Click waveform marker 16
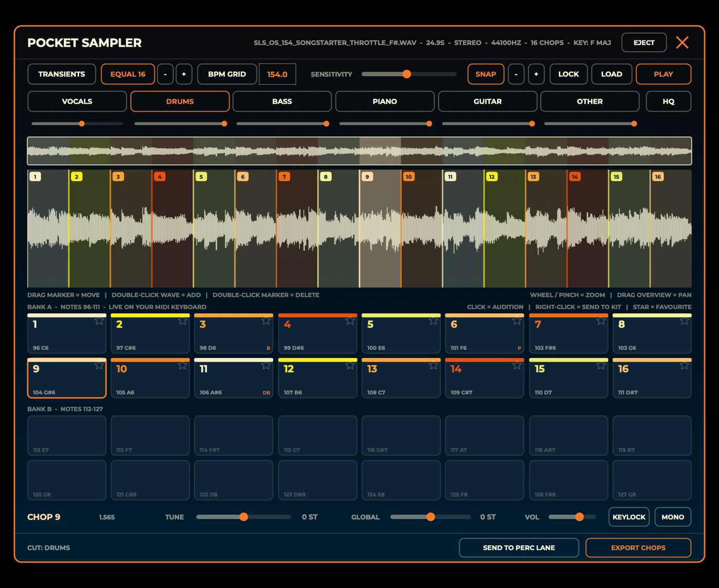The width and height of the screenshot is (719, 588). click(x=658, y=177)
